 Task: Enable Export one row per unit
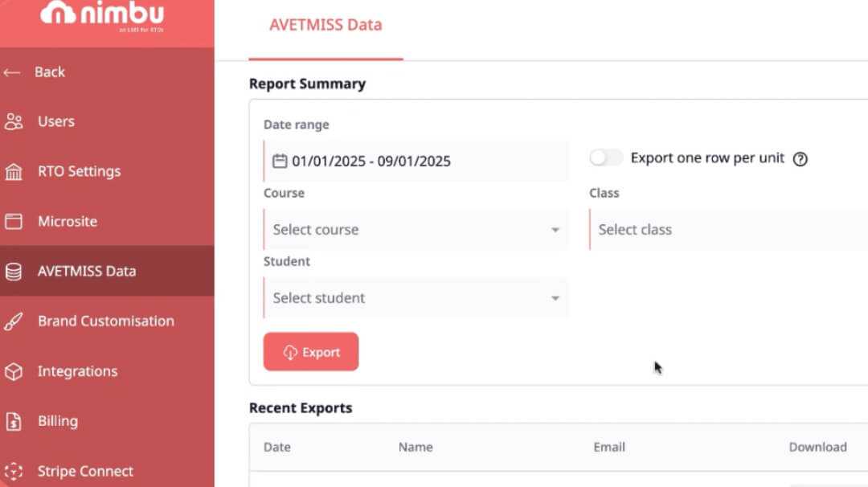point(606,158)
